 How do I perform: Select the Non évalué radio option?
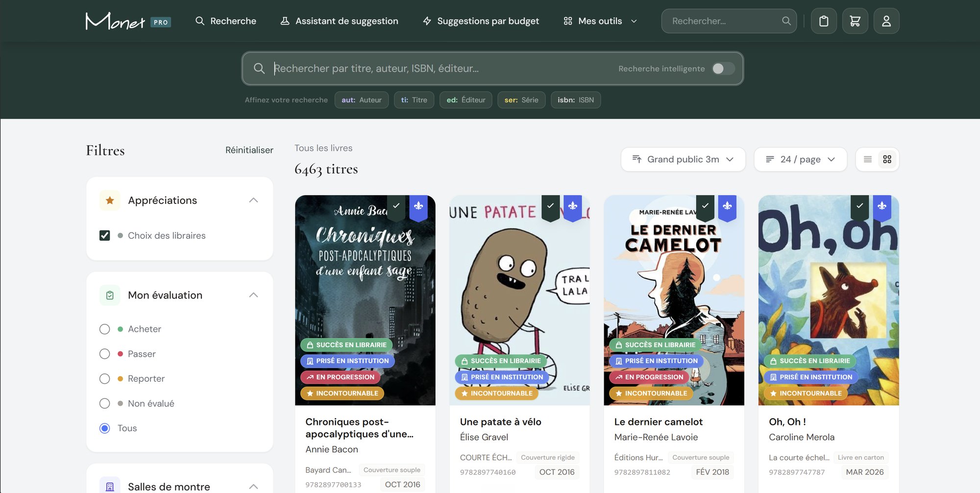pyautogui.click(x=104, y=404)
